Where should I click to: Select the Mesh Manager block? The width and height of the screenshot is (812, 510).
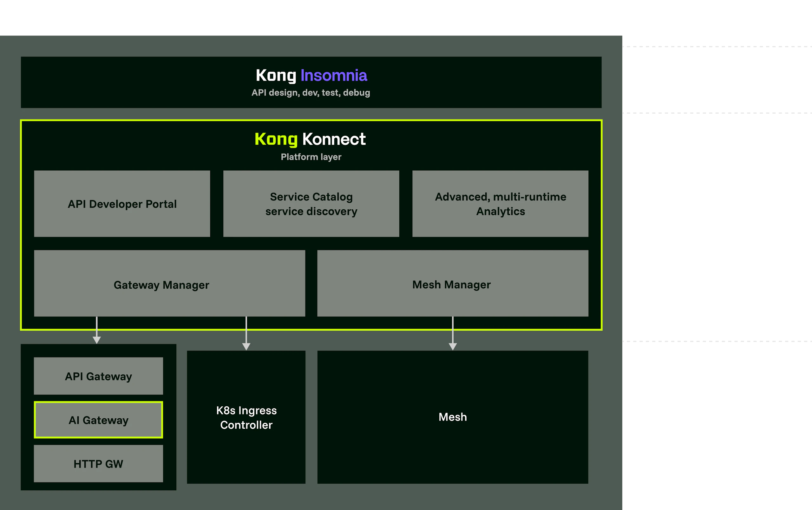tap(453, 283)
